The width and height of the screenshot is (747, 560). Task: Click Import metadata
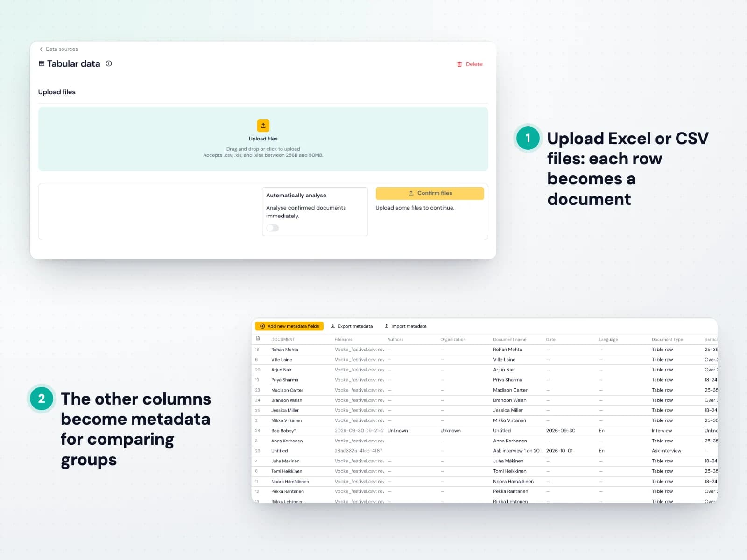(405, 326)
